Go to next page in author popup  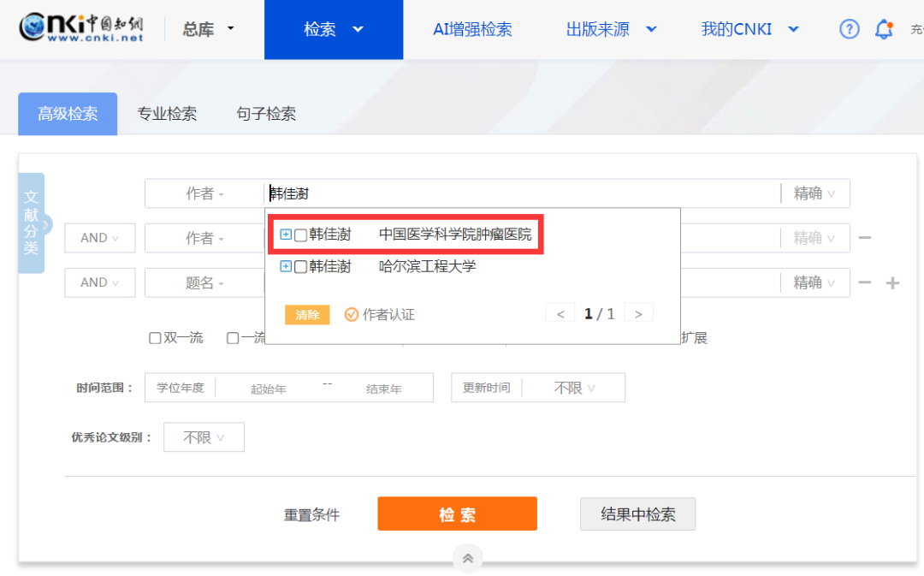pyautogui.click(x=638, y=313)
